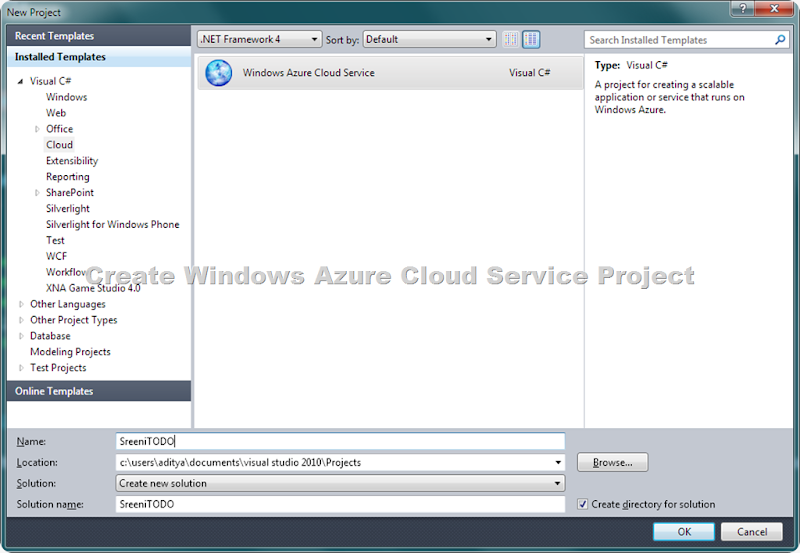Click the Name text field
The height and width of the screenshot is (553, 800).
340,441
